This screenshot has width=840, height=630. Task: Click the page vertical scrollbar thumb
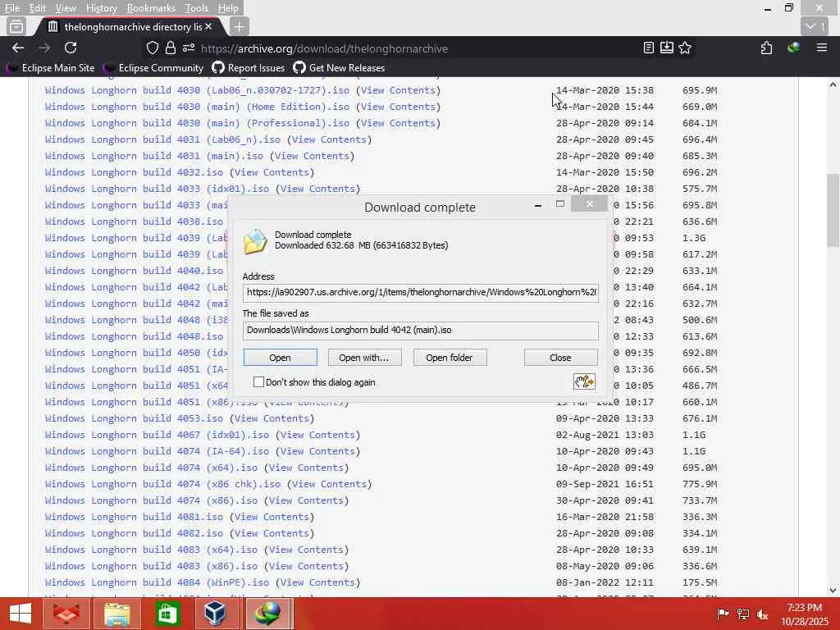pos(833,209)
